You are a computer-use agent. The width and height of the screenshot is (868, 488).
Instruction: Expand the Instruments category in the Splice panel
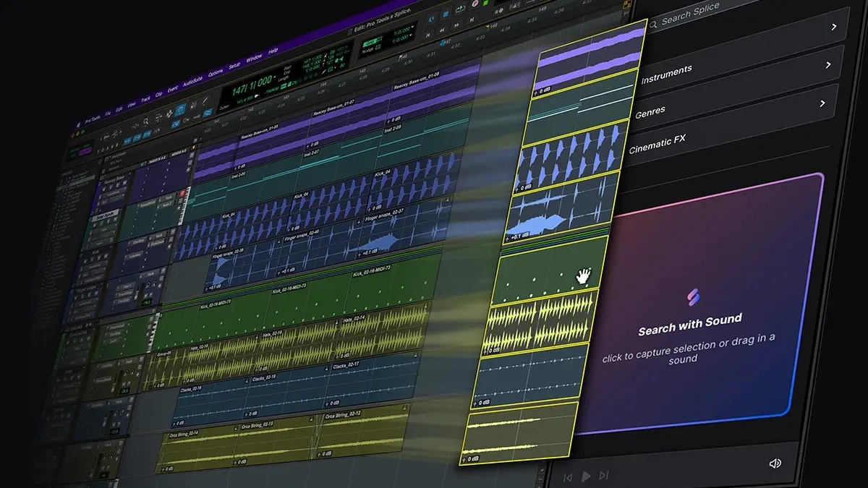pyautogui.click(x=829, y=64)
